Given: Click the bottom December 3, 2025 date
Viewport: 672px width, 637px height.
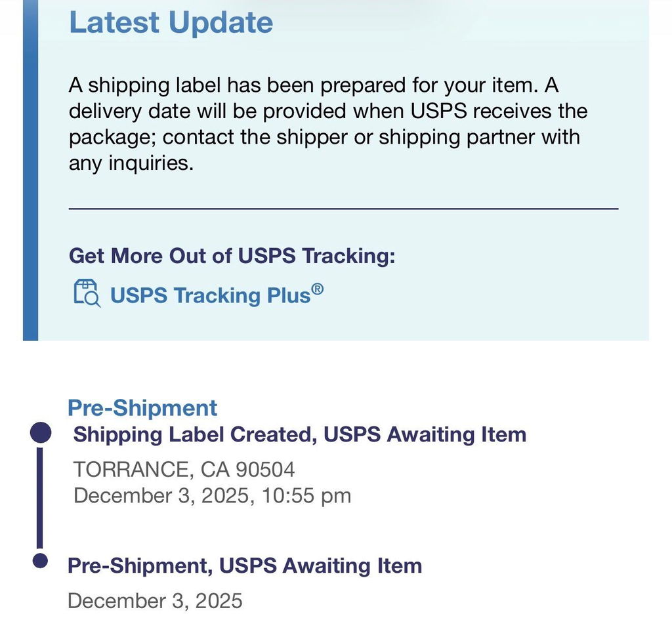Looking at the screenshot, I should (155, 600).
